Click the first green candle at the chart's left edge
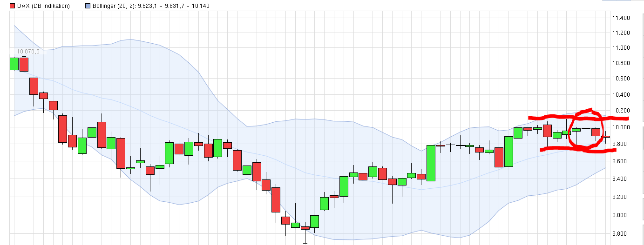 14,64
